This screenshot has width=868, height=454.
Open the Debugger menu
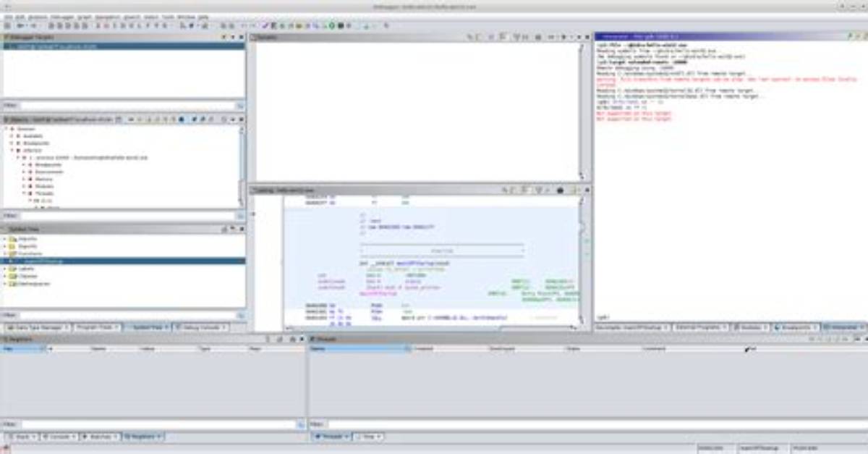click(62, 16)
